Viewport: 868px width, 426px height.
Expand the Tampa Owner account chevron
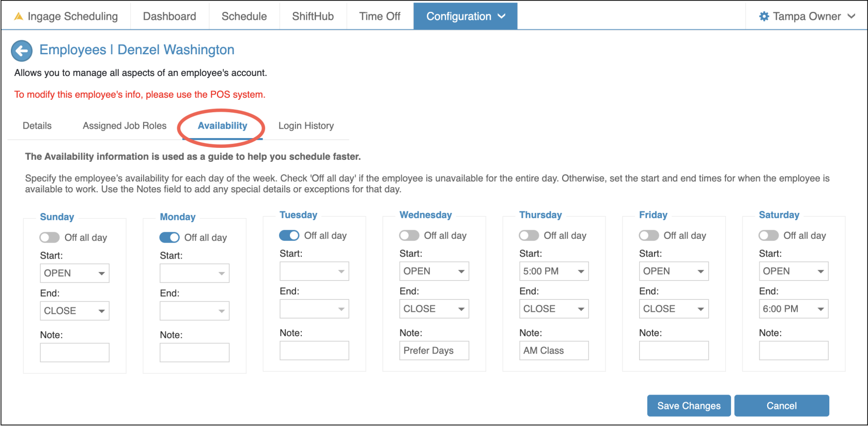(851, 17)
